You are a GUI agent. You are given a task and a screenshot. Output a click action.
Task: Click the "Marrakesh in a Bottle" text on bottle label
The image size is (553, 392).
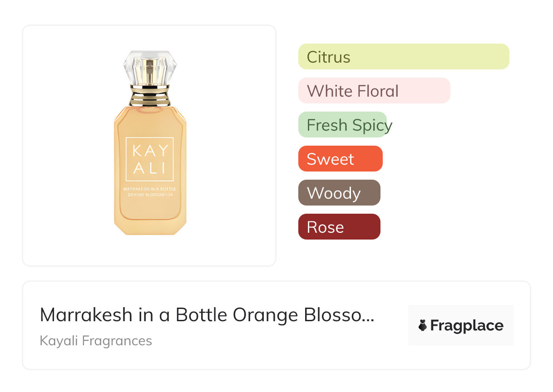(x=150, y=189)
